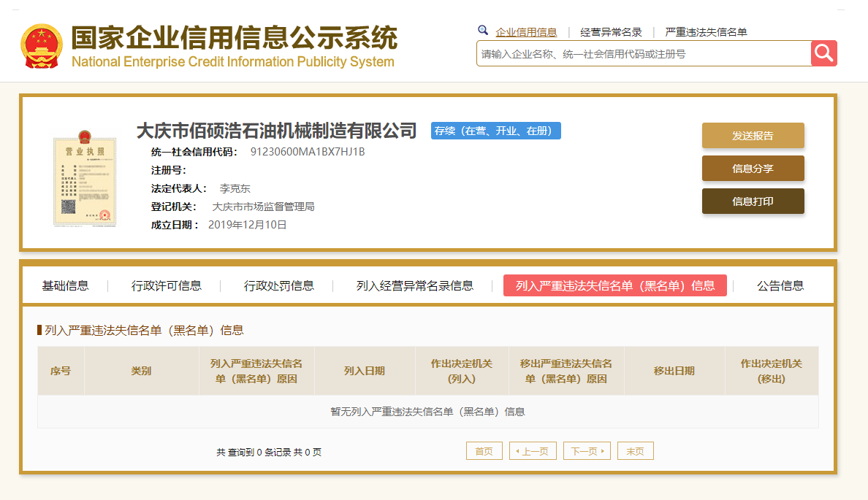Click the 信息分享 button
The image size is (868, 500).
(x=753, y=168)
